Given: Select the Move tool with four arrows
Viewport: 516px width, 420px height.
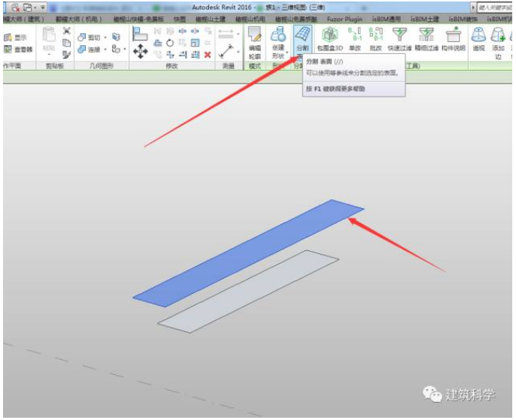Looking at the screenshot, I should click(x=140, y=52).
